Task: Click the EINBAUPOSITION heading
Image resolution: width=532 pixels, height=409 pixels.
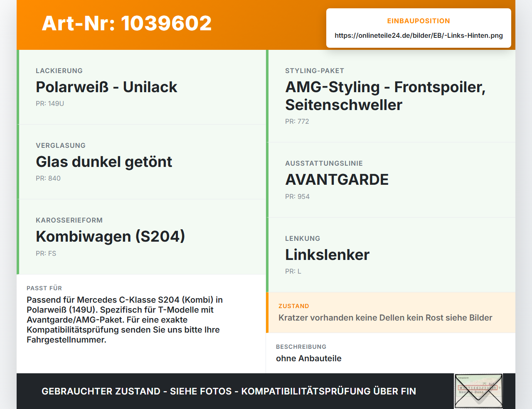Action: click(x=419, y=21)
